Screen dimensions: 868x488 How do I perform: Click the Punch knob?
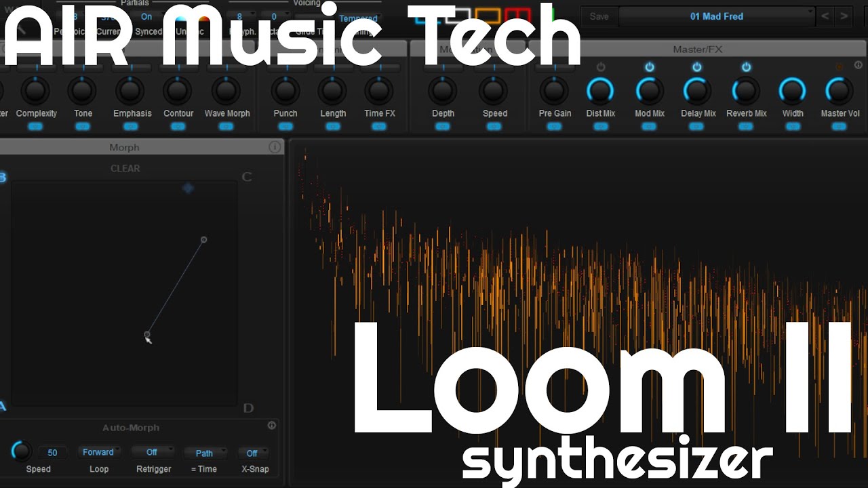coord(285,90)
